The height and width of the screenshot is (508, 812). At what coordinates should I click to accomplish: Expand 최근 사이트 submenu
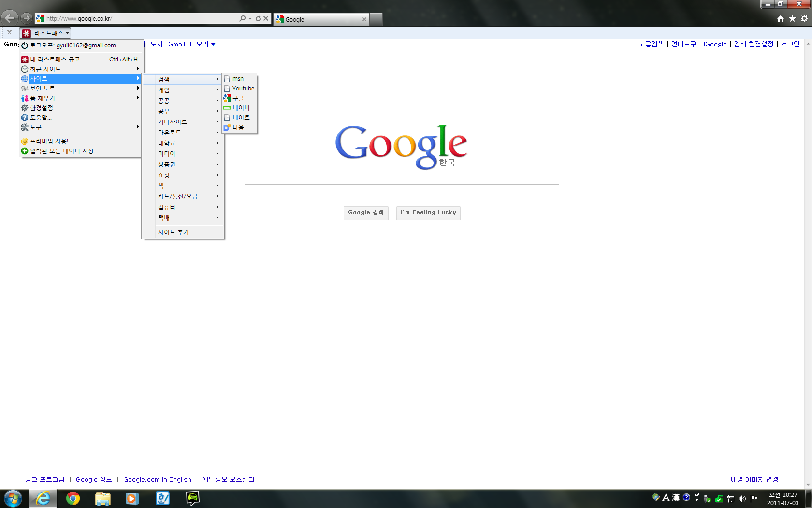(80, 69)
